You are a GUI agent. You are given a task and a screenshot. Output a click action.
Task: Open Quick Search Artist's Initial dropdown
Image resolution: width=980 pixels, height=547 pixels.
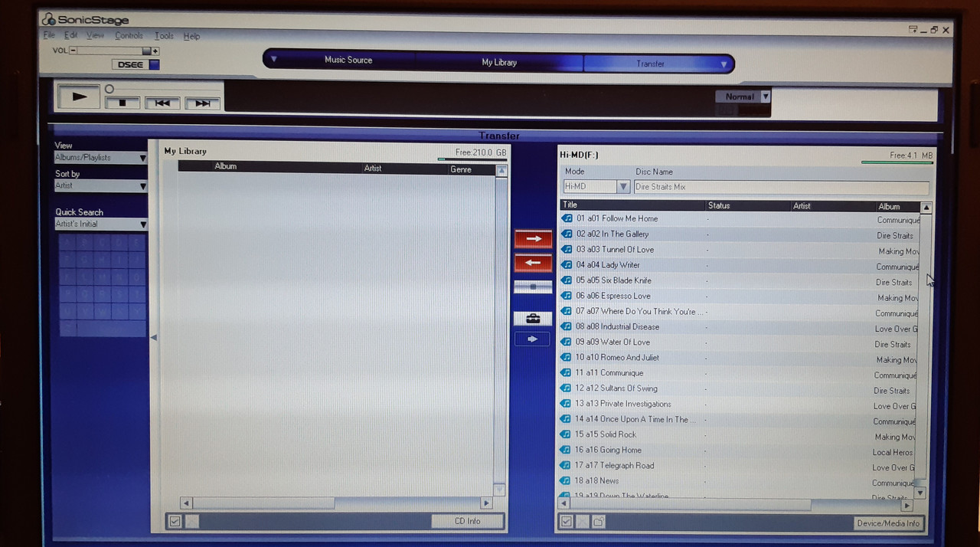tap(100, 224)
